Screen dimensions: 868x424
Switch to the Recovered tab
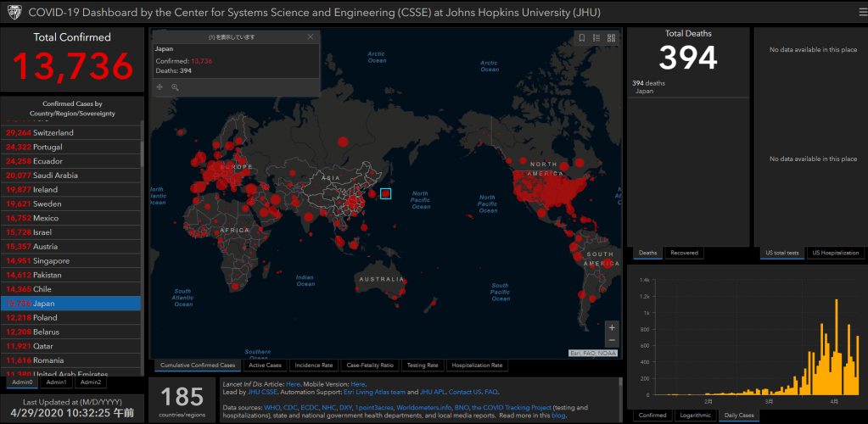coord(685,253)
